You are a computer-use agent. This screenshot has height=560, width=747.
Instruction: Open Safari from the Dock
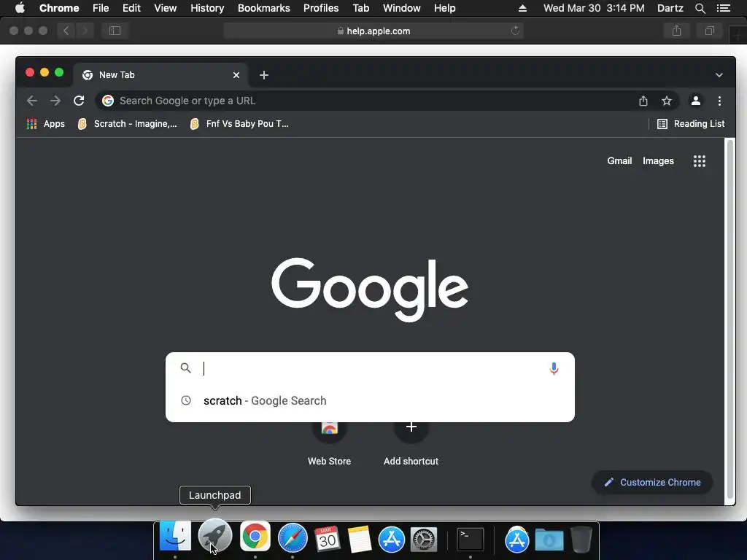pos(293,537)
